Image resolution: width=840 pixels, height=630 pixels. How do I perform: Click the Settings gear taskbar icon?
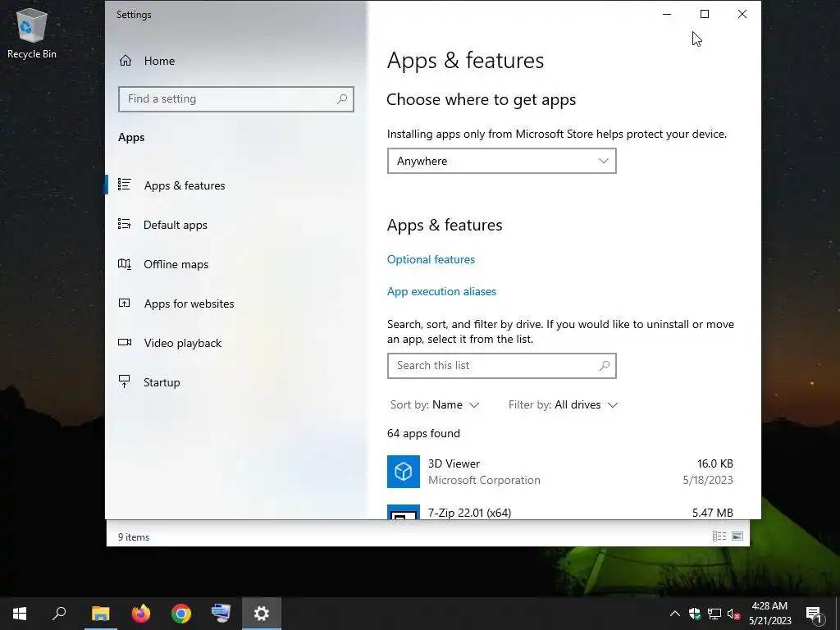[262, 614]
